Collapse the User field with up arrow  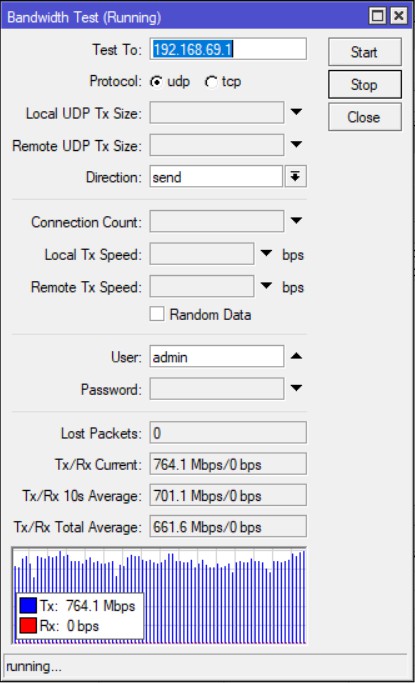296,356
